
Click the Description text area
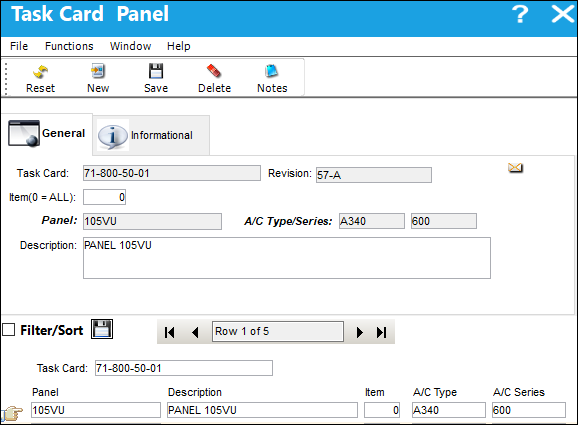pyautogui.click(x=287, y=258)
